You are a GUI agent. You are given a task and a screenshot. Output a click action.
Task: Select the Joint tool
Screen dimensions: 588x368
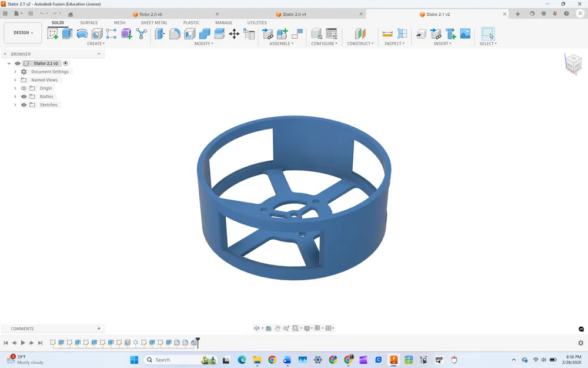(297, 34)
